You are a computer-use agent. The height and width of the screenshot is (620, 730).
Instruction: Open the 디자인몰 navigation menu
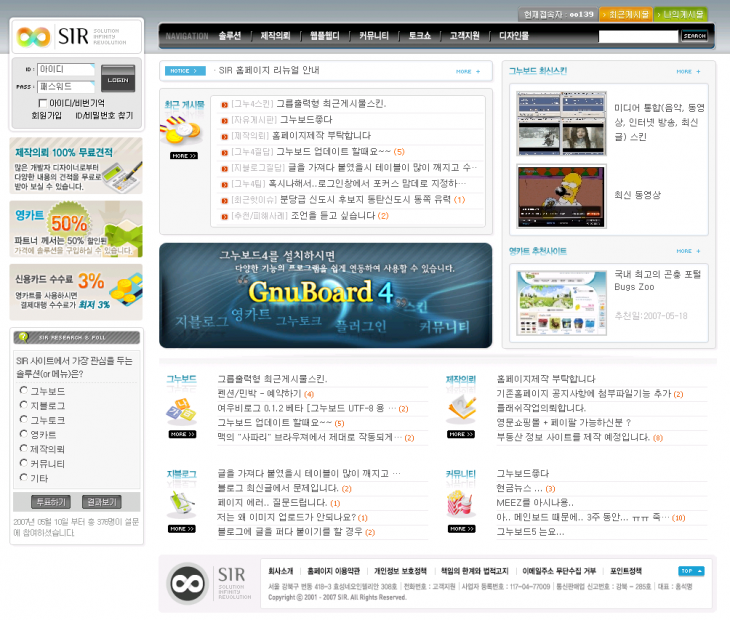pos(514,36)
